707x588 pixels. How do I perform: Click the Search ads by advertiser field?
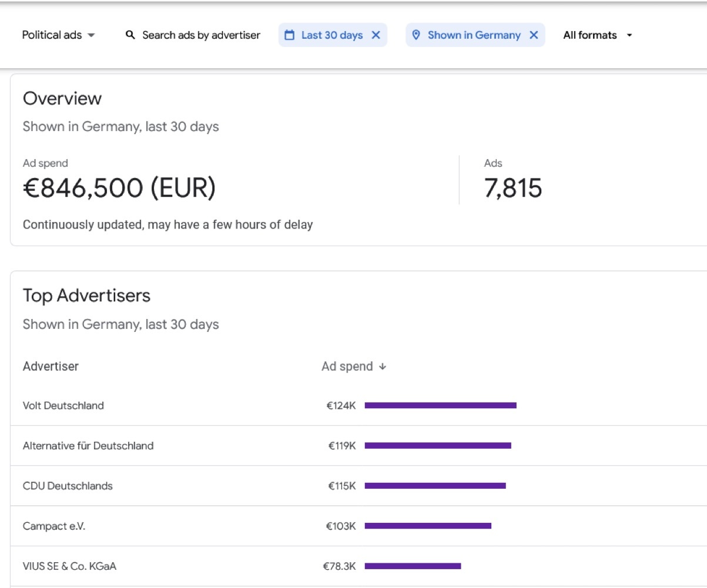pyautogui.click(x=201, y=35)
